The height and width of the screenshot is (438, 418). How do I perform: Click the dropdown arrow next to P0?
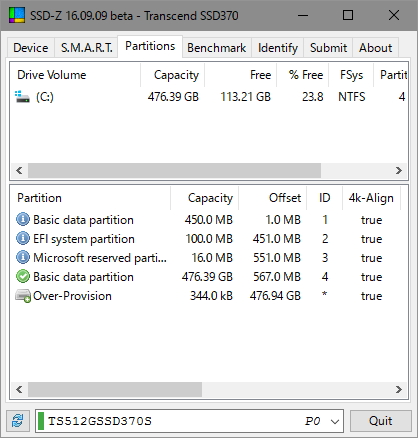[335, 421]
